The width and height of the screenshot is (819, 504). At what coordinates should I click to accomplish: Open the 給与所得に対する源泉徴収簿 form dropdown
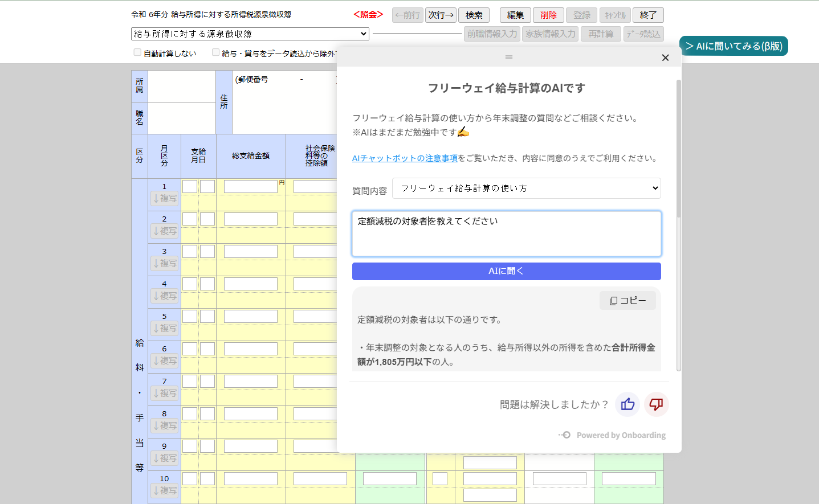[x=250, y=34]
